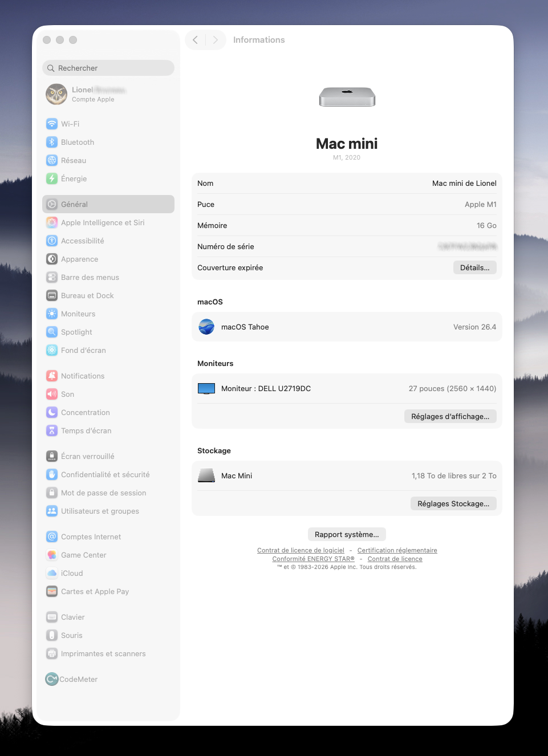Viewport: 548px width, 756px height.
Task: Click the Rechercher search field
Action: (108, 68)
